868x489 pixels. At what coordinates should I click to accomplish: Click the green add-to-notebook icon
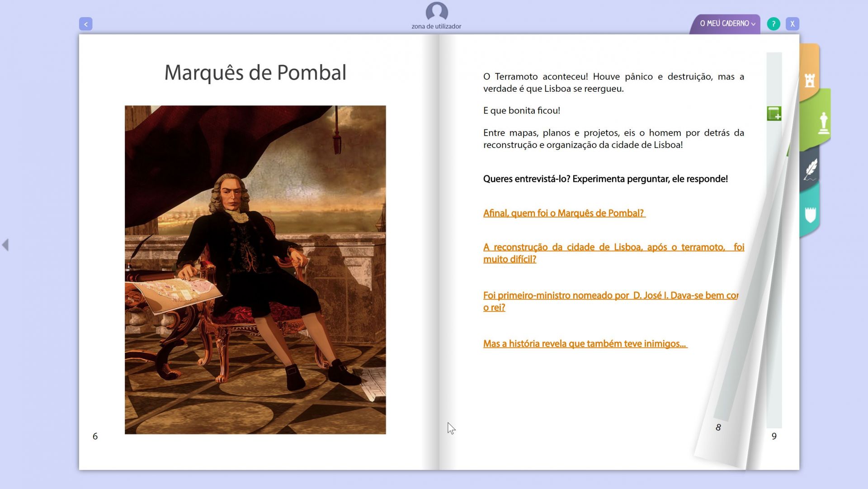coord(774,114)
